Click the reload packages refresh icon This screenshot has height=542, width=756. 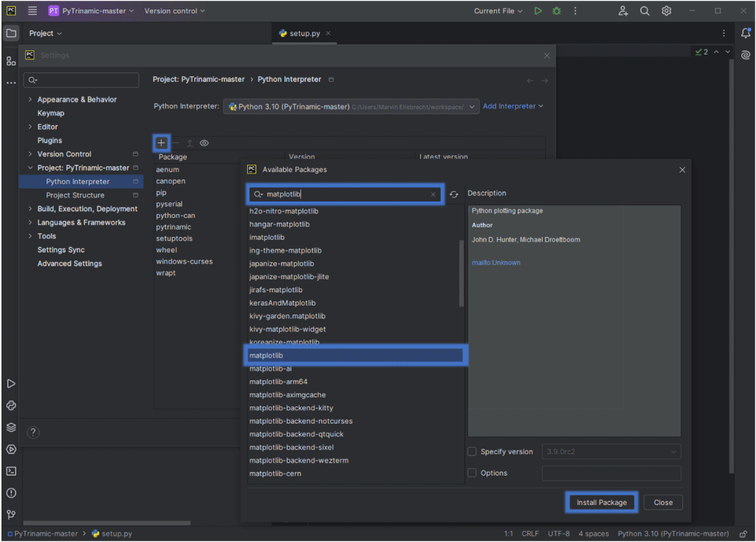pyautogui.click(x=454, y=195)
